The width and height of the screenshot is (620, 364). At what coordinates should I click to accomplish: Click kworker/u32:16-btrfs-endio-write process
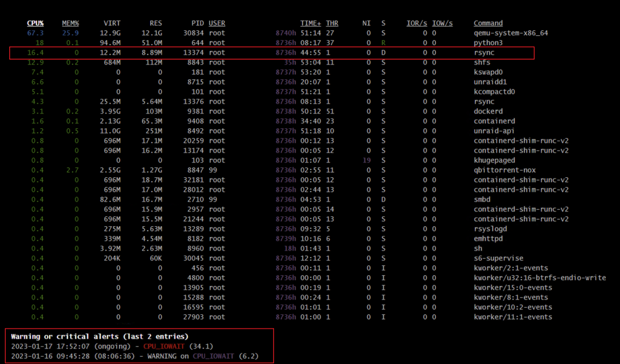click(540, 278)
